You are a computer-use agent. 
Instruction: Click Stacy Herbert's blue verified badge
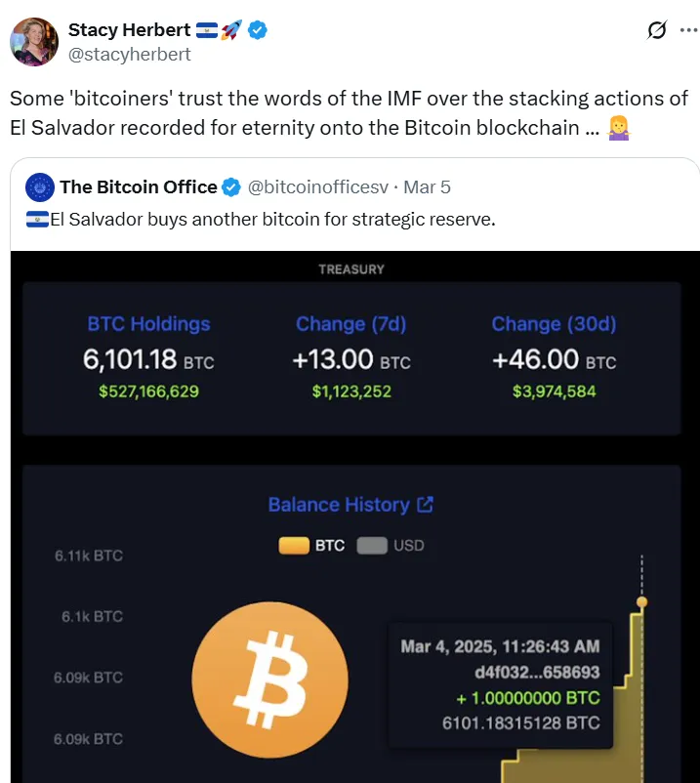pos(258,30)
